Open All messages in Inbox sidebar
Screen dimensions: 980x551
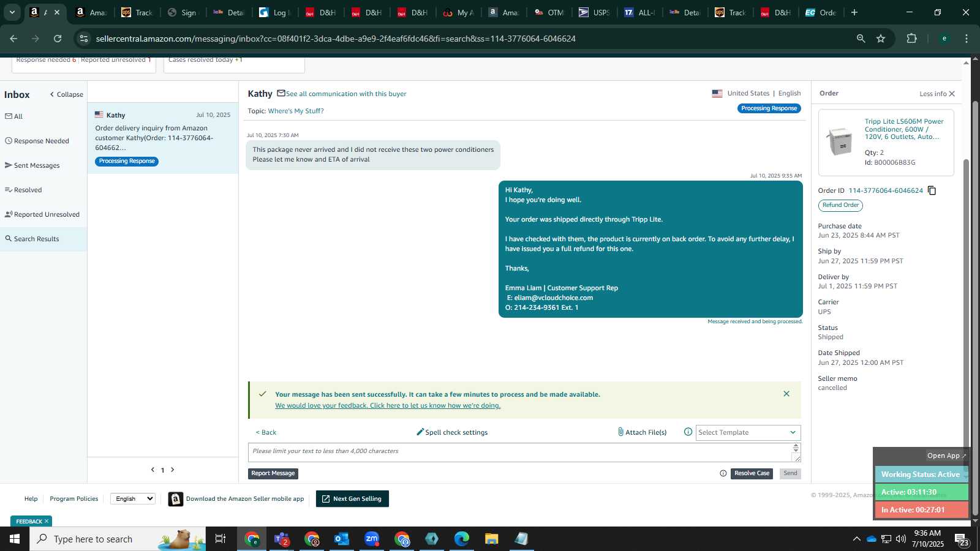click(x=14, y=116)
